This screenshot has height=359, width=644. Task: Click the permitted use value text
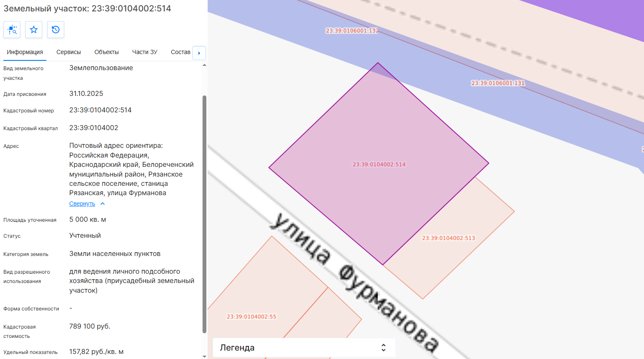(x=132, y=281)
